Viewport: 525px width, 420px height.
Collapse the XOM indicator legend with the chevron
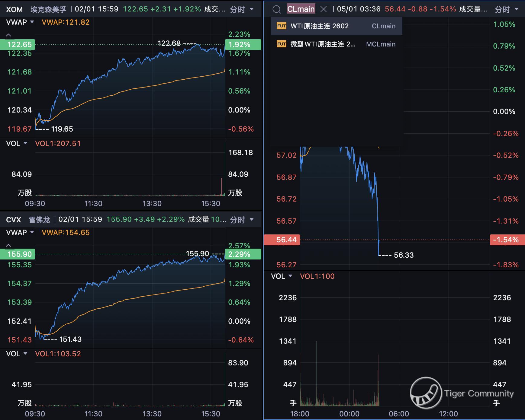click(8, 35)
